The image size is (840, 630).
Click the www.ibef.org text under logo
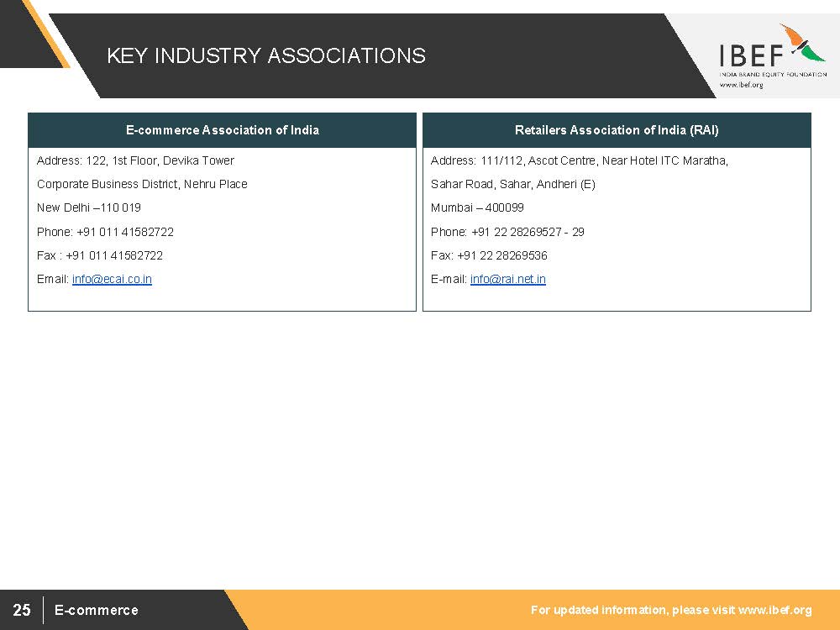pos(742,85)
